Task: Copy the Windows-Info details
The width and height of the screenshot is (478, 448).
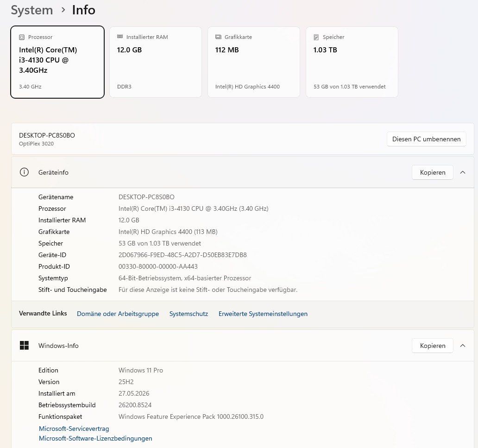Action: pyautogui.click(x=432, y=346)
